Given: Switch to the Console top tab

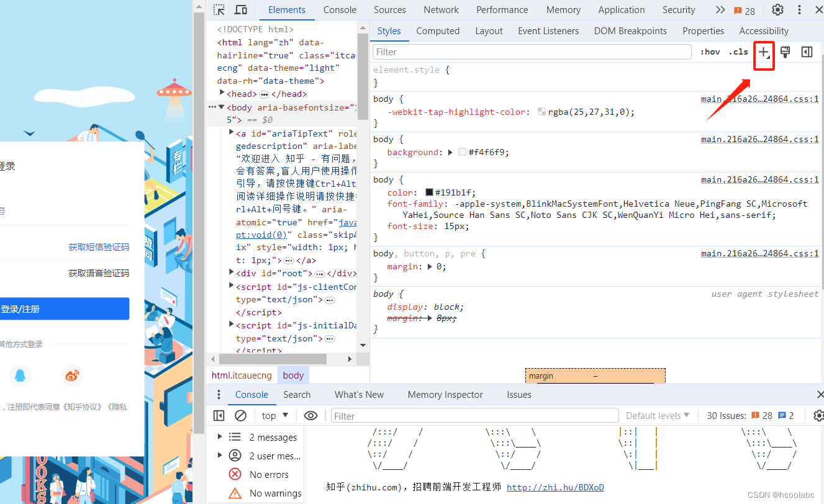Looking at the screenshot, I should [x=340, y=10].
